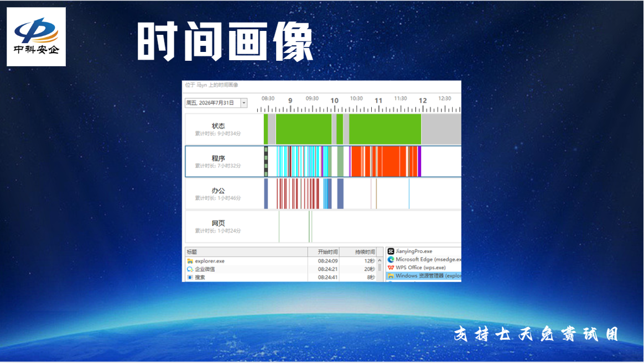Screen dimensions: 644x363
Task: Click the scroll-up arrow of the list
Action: (x=380, y=260)
